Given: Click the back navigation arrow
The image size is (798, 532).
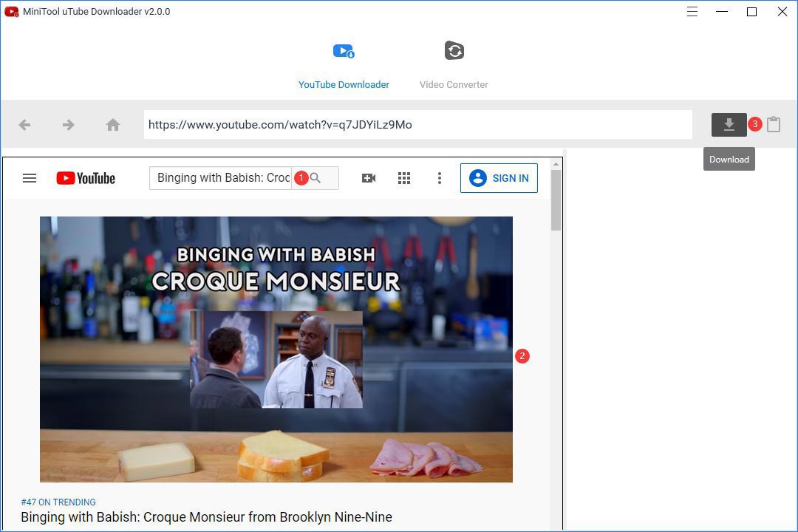Looking at the screenshot, I should [x=24, y=124].
